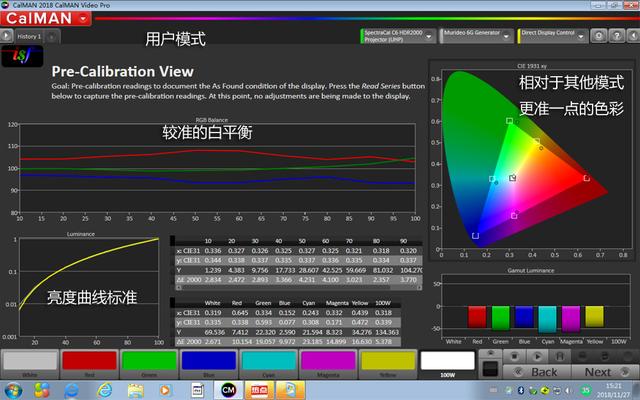640x400 pixels.
Task: Start reading with the Play button
Action: pos(537,356)
